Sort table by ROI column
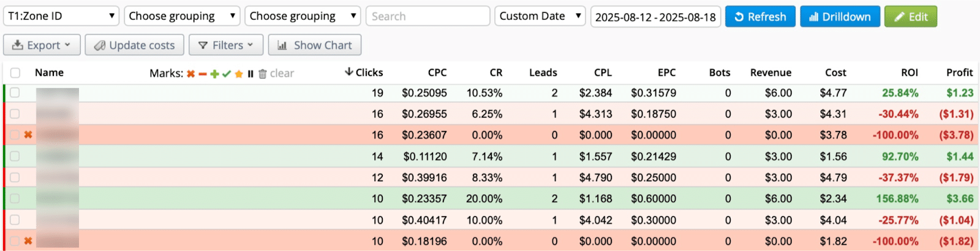The width and height of the screenshot is (980, 251). (909, 72)
